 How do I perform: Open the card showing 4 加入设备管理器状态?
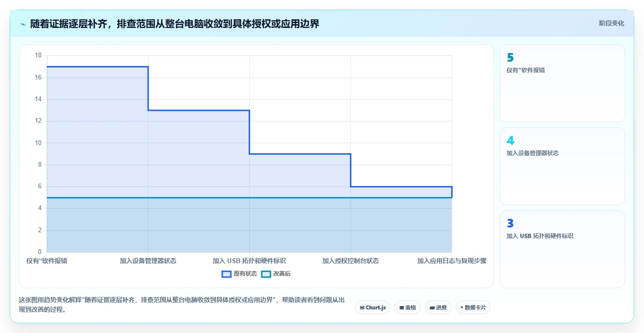point(563,166)
